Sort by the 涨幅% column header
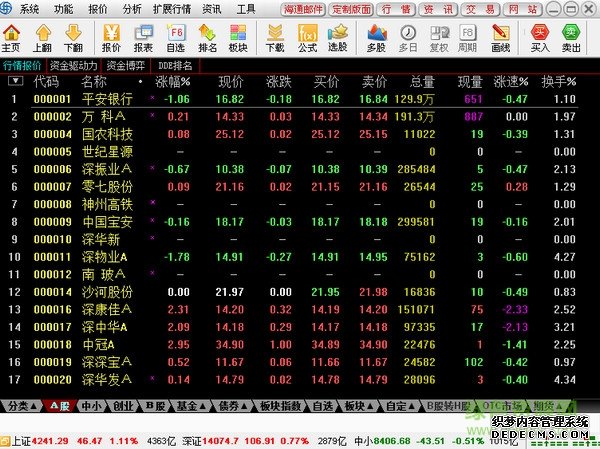The width and height of the screenshot is (600, 449). [x=173, y=82]
